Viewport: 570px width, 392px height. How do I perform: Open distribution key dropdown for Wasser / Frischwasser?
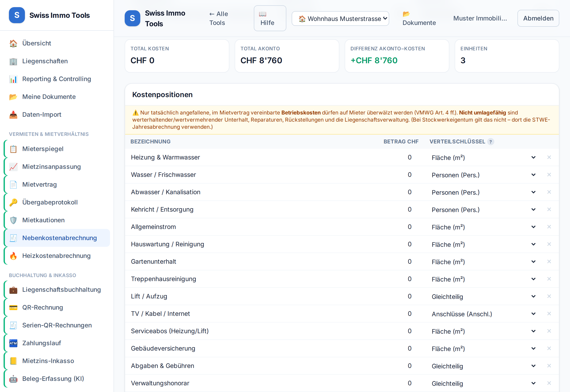tap(484, 175)
